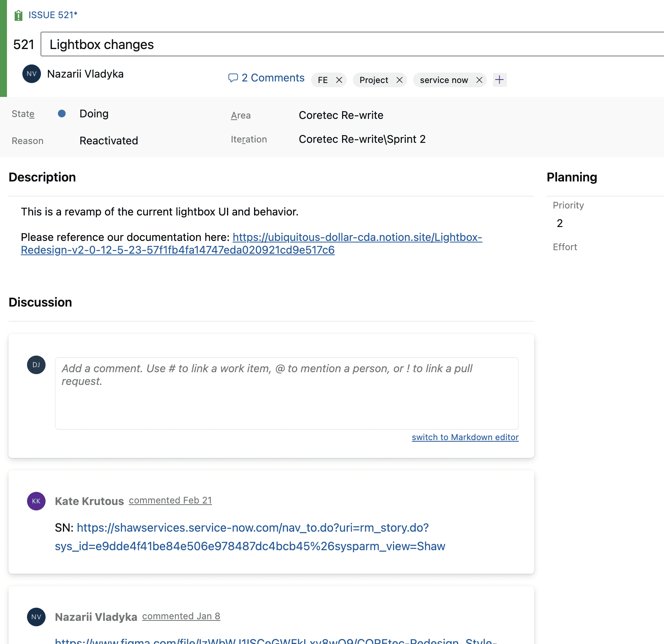This screenshot has height=644, width=664.
Task: Open the commented Feb 21 timestamp link
Action: (170, 500)
